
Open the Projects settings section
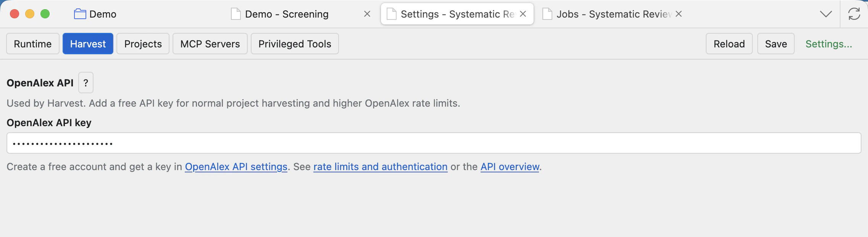[143, 44]
